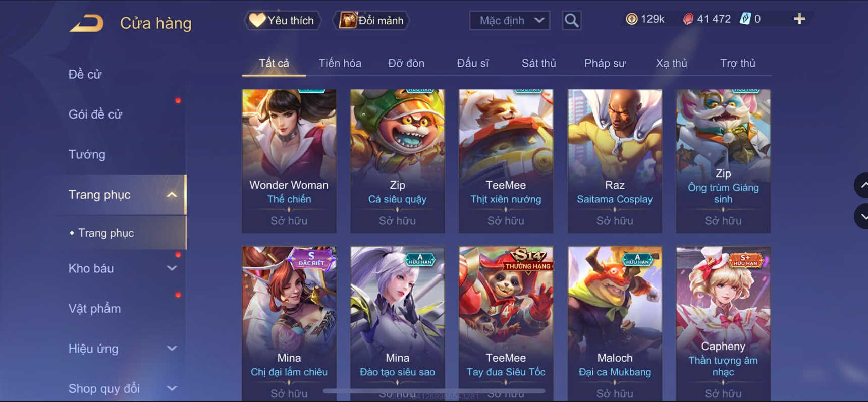Screen dimensions: 868x402
Task: Collapse the Trang phục sidebar section
Action: click(172, 195)
